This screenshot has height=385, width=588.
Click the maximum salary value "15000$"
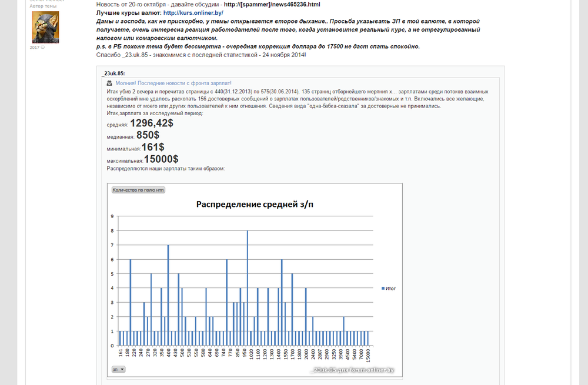click(161, 159)
